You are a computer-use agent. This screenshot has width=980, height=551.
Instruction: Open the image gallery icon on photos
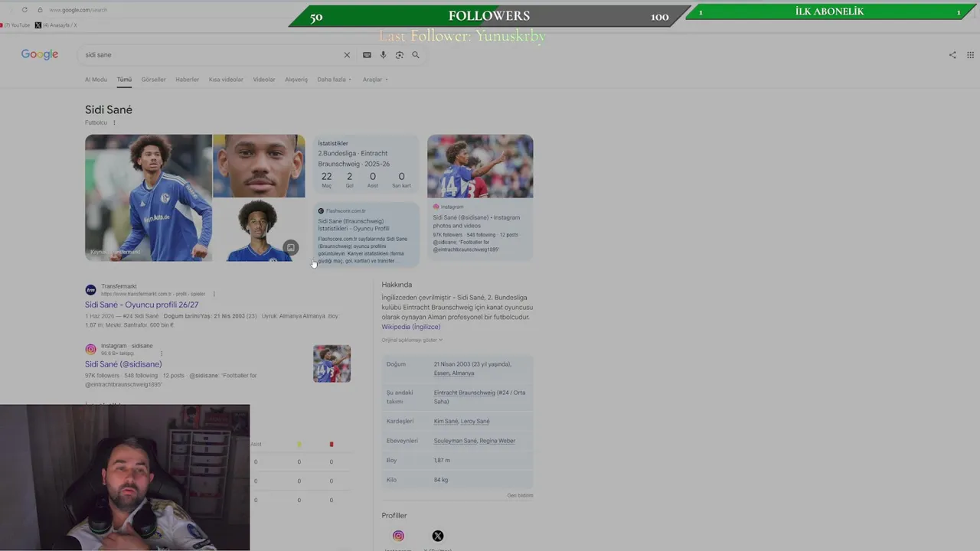[291, 247]
